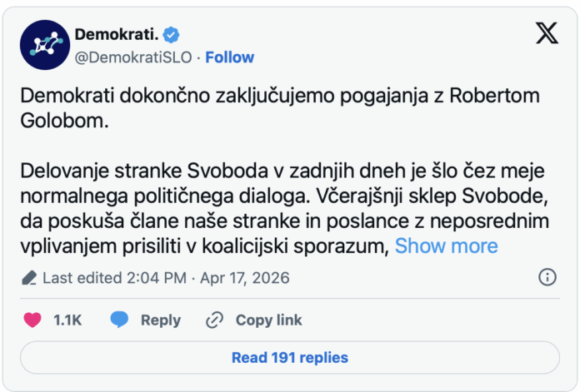Screen dimensions: 580x392
Task: Like the post with the heart icon
Action: [32, 320]
